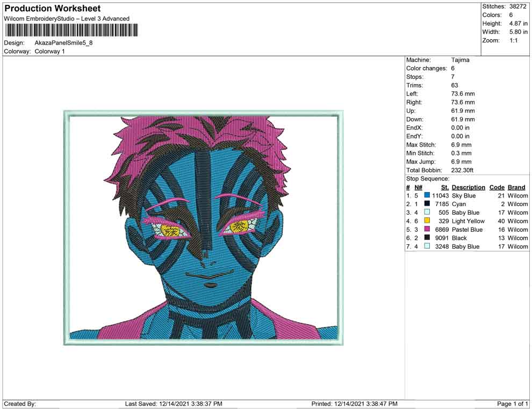Click the 'Last Saved' timestamp in footer

[174, 404]
